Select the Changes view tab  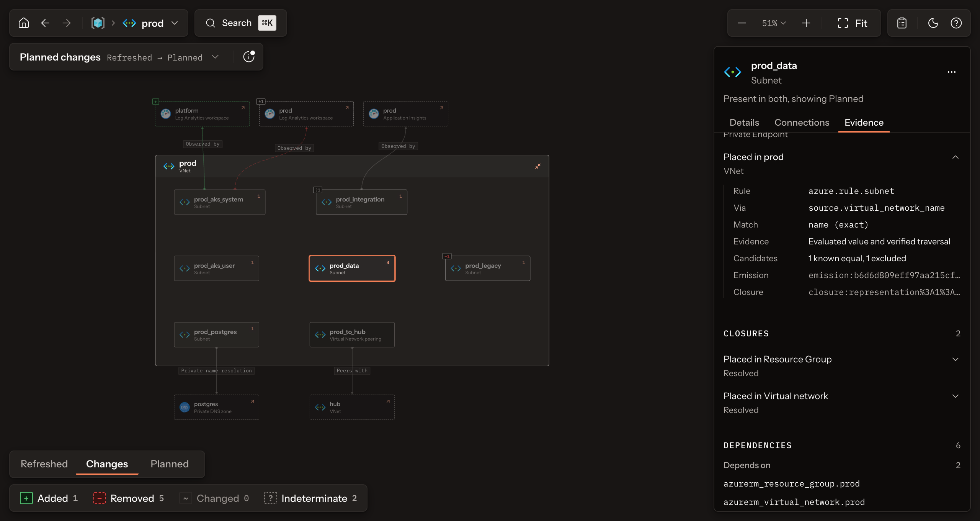(x=107, y=464)
